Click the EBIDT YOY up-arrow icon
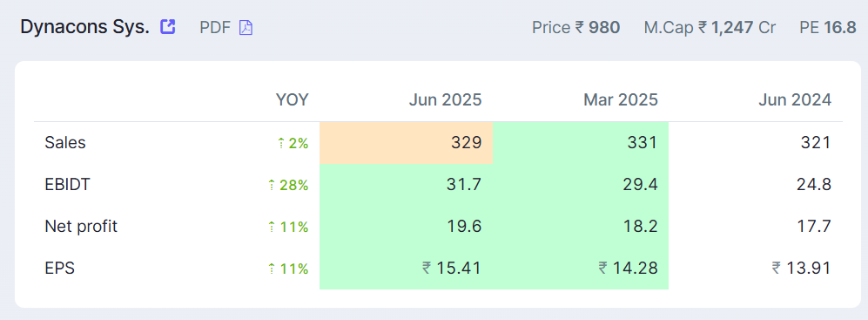This screenshot has height=320, width=868. point(272,185)
